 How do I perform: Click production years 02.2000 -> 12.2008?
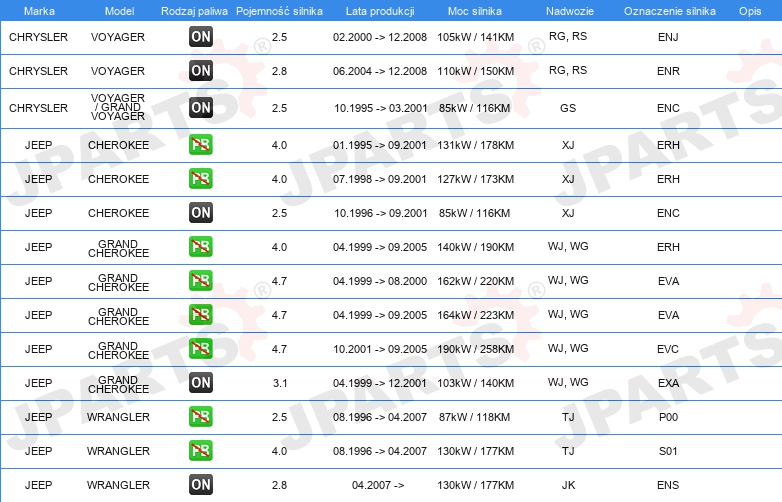(380, 37)
